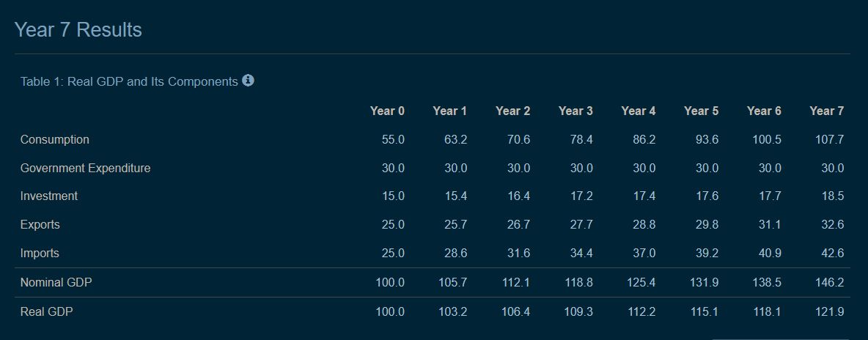Screen dimensions: 868x340
Task: Click the 'Year 0' column header
Action: [x=388, y=111]
